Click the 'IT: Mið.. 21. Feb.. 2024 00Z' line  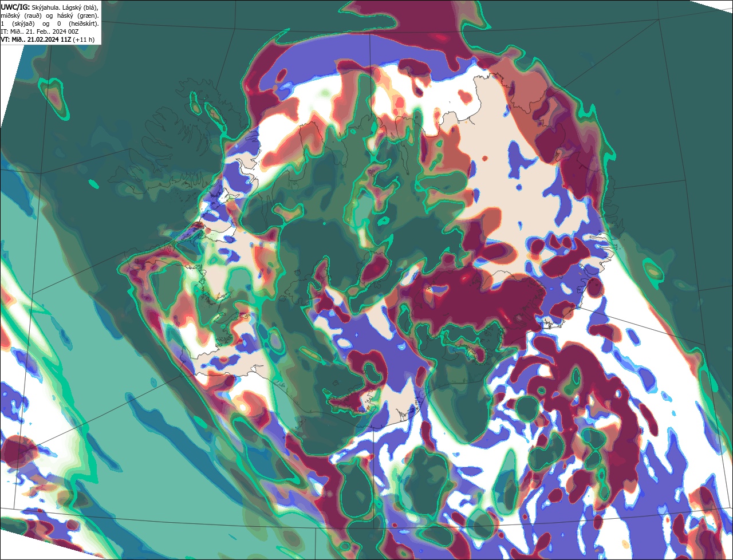(x=40, y=31)
